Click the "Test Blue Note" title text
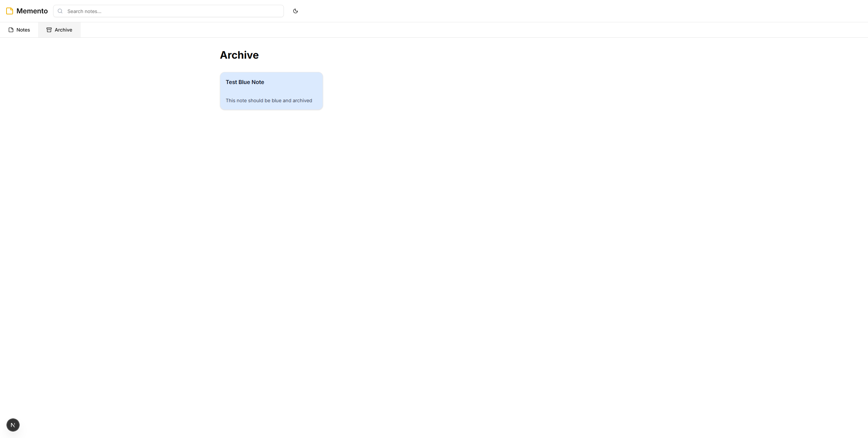Screen dimensions: 868x438 point(245,82)
